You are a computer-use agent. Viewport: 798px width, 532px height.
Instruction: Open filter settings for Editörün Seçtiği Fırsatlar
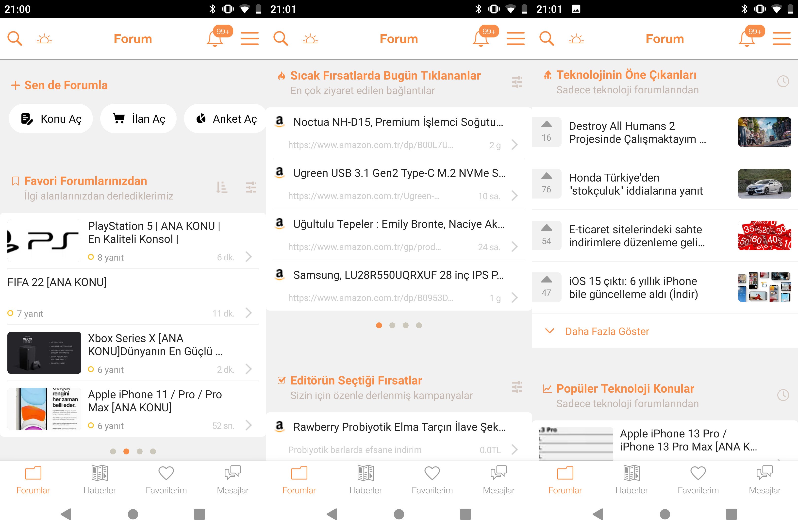[517, 387]
